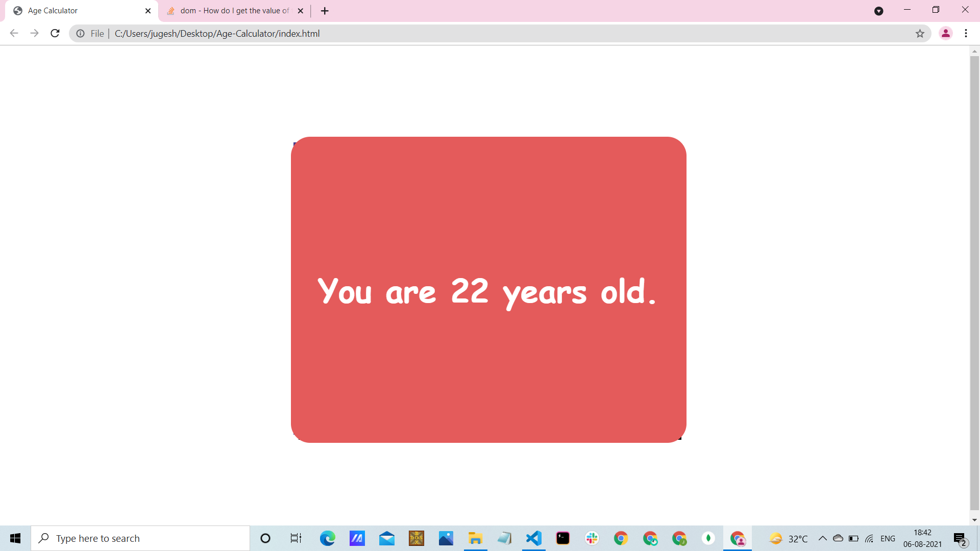Expand the tab search dropdown

(x=878, y=11)
